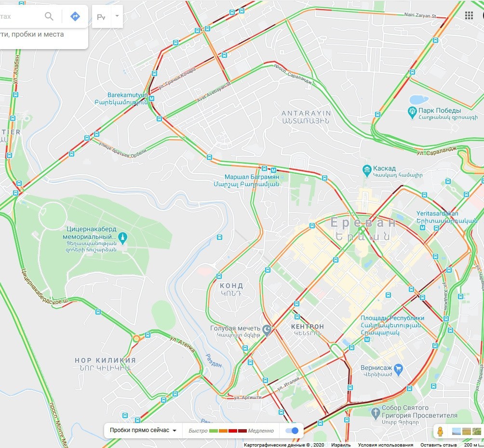This screenshot has height=448, width=484.
Task: Select the Парк Победы park marker
Action: point(412,112)
